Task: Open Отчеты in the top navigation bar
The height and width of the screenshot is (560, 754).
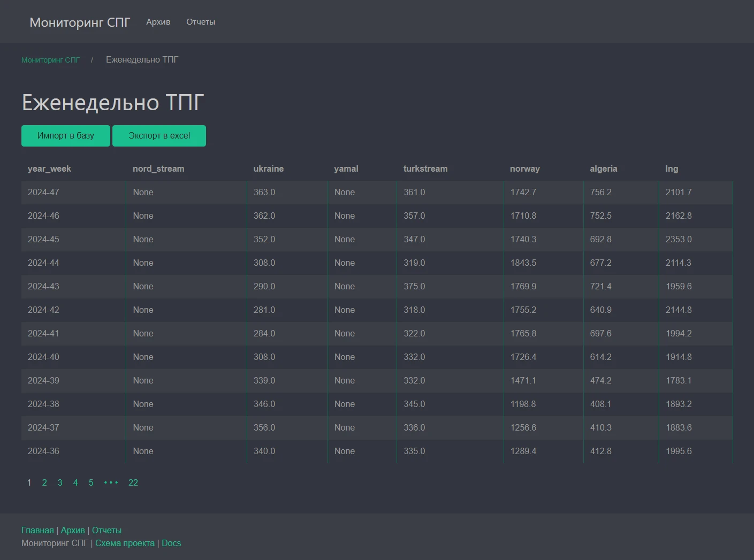Action: 201,22
